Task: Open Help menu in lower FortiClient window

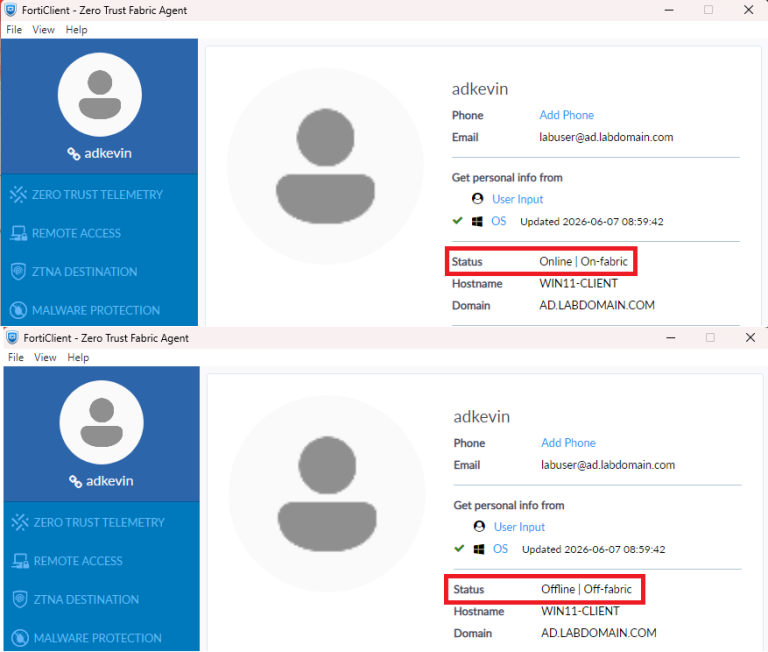Action: point(78,358)
